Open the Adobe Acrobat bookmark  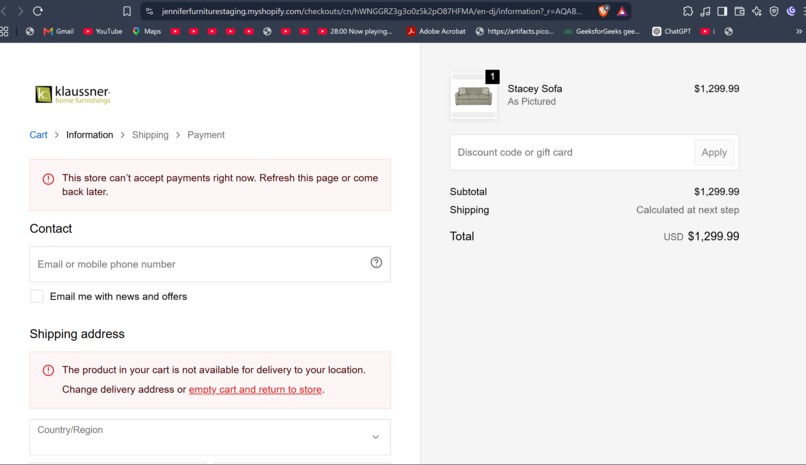click(x=436, y=31)
